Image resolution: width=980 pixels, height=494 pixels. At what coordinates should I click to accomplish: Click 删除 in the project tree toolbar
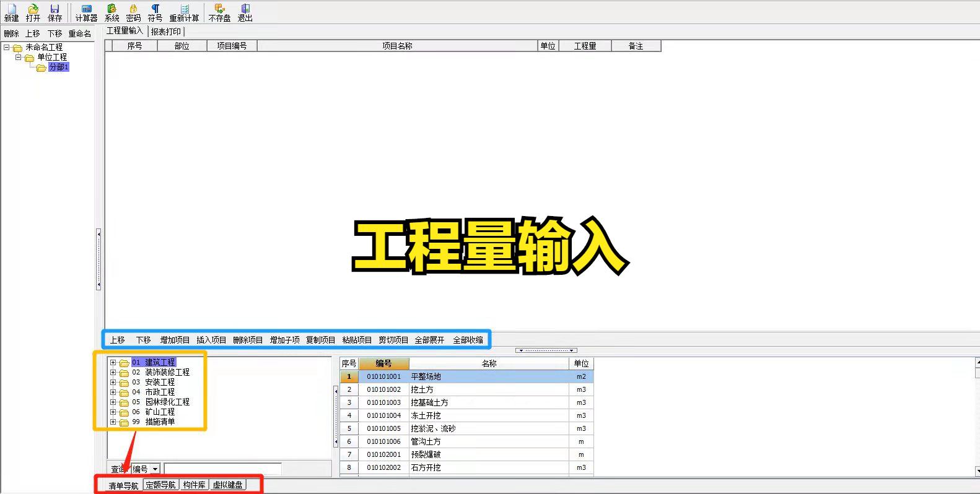pyautogui.click(x=11, y=33)
